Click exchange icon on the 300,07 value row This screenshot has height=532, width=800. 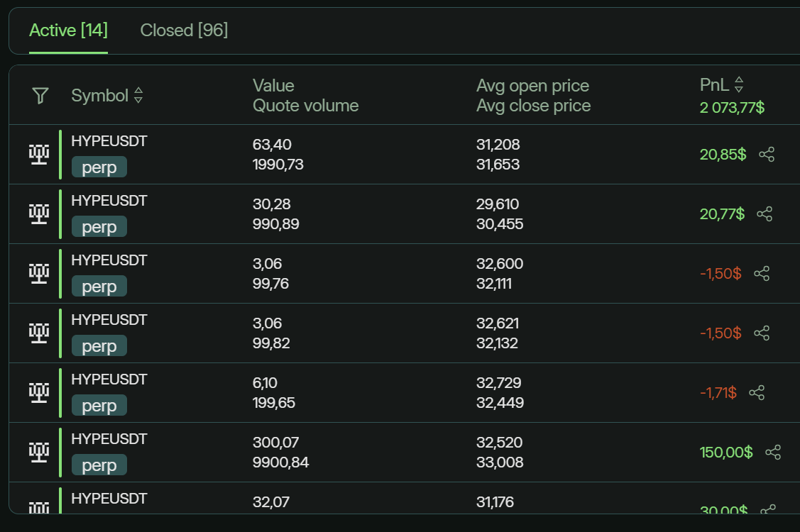click(39, 452)
